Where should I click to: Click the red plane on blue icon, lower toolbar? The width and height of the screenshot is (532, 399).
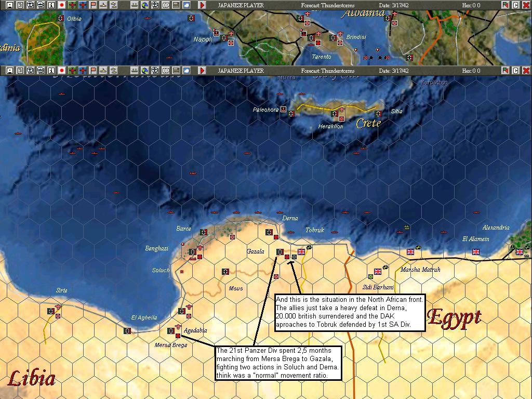point(83,71)
